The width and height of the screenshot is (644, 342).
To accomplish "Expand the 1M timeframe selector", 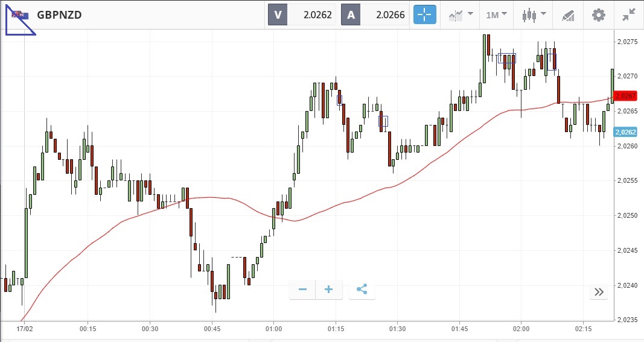I will coord(496,14).
